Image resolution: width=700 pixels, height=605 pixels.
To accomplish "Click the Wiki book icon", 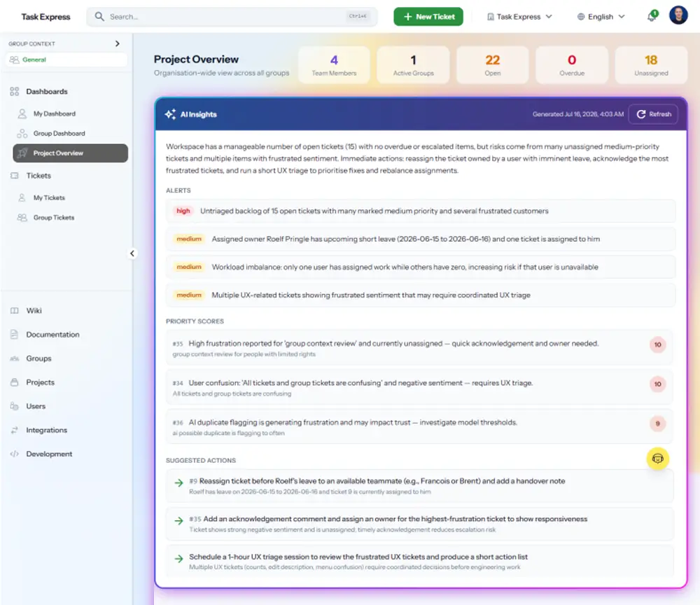I will tap(14, 311).
